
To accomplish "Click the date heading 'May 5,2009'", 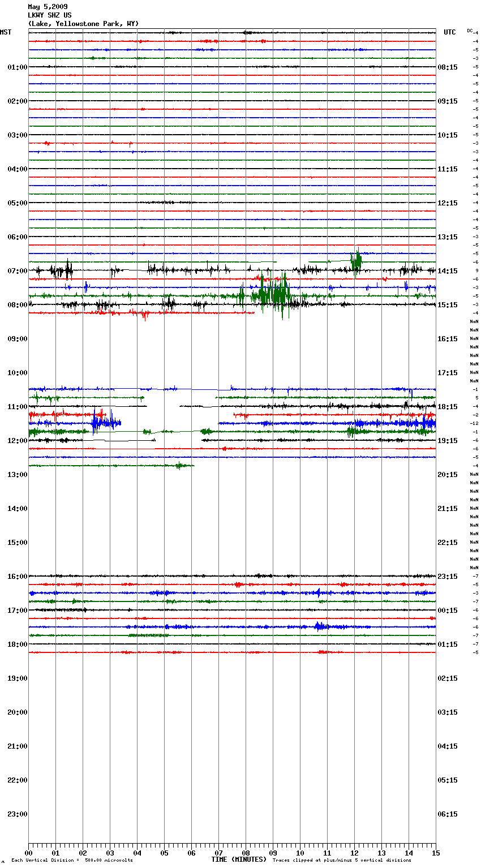I will coord(48,7).
